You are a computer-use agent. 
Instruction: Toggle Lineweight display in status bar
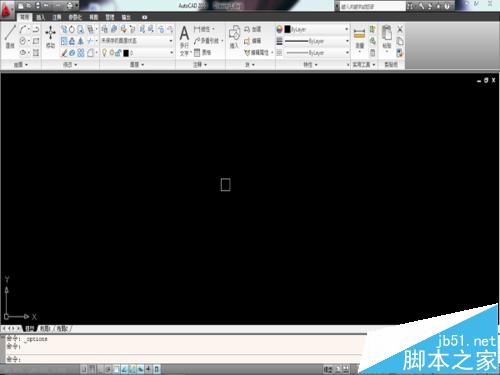pos(148,369)
